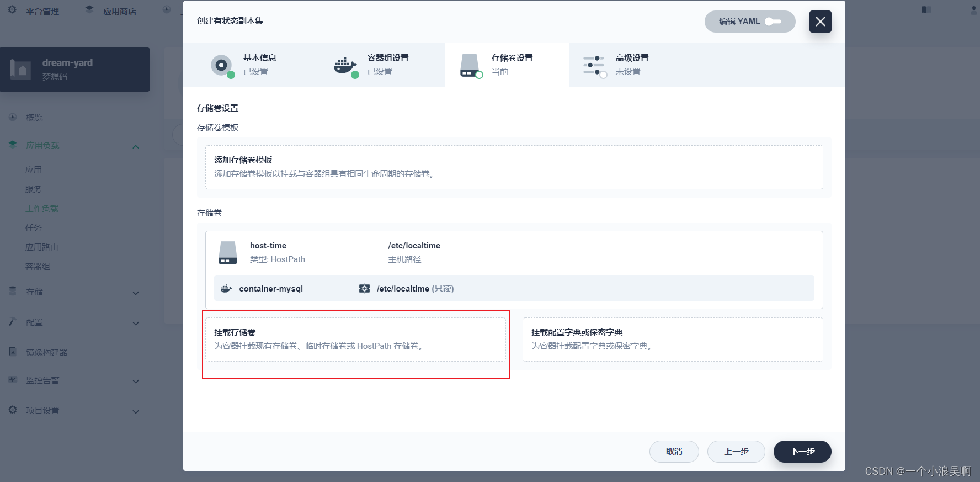
Task: Select the container-mysql mount row
Action: (x=514, y=288)
